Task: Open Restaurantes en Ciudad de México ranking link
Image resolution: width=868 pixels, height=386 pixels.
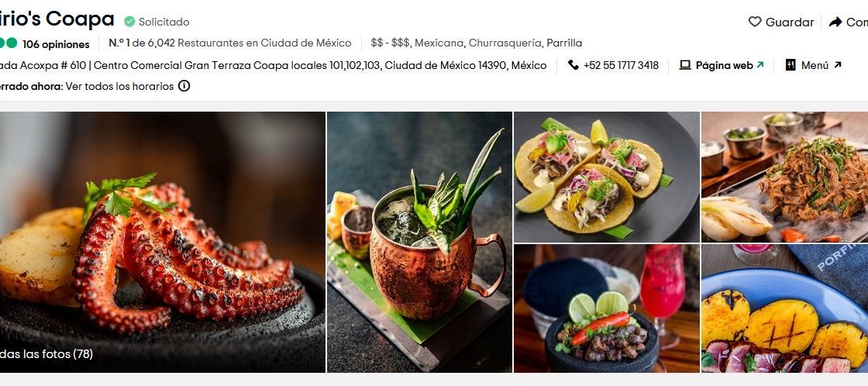Action: (x=264, y=43)
